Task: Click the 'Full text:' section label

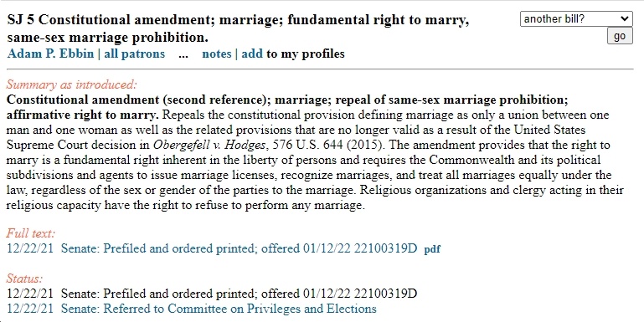Action: pos(30,233)
